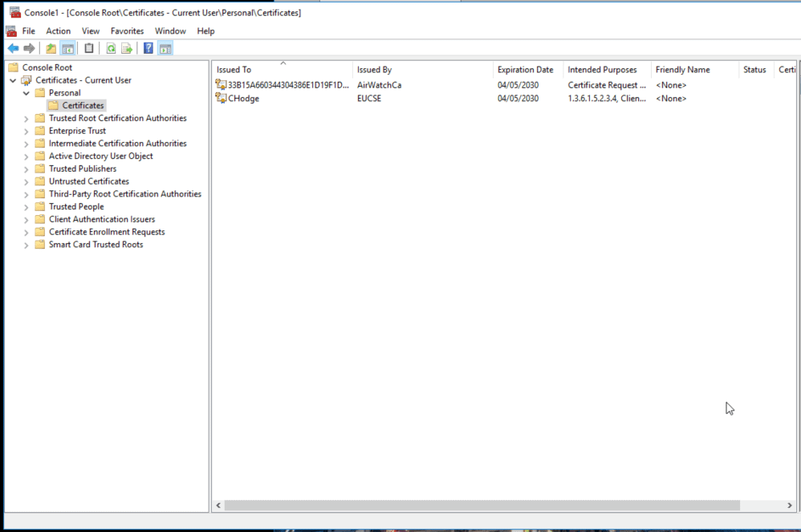Viewport: 801px width, 532px height.
Task: Open the File menu
Action: (x=29, y=31)
